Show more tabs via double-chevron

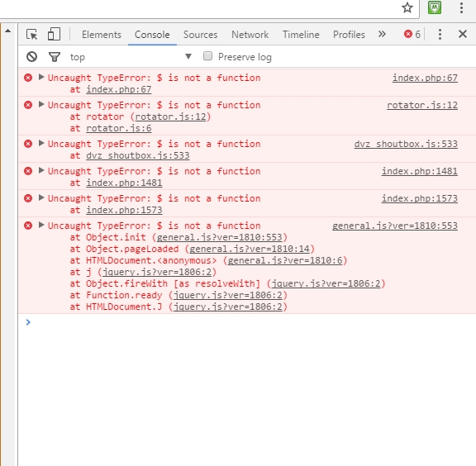382,34
